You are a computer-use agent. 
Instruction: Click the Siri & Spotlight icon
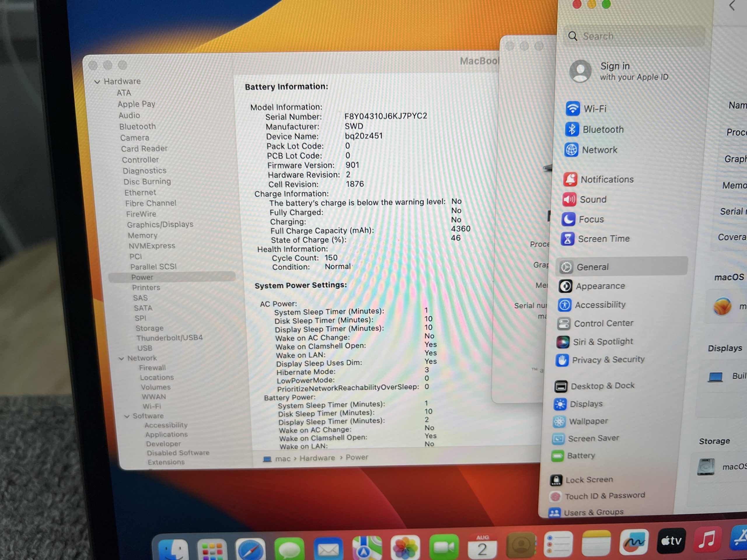click(x=563, y=342)
